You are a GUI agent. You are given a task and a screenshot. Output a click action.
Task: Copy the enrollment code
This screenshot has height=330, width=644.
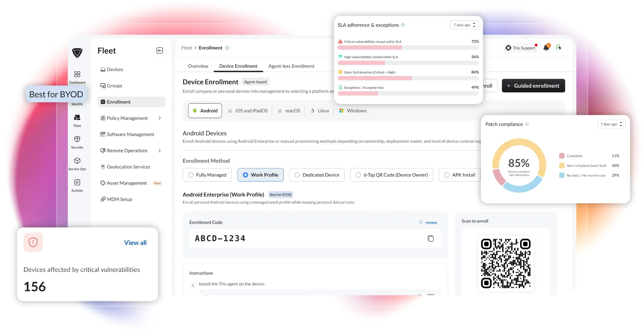(x=431, y=238)
